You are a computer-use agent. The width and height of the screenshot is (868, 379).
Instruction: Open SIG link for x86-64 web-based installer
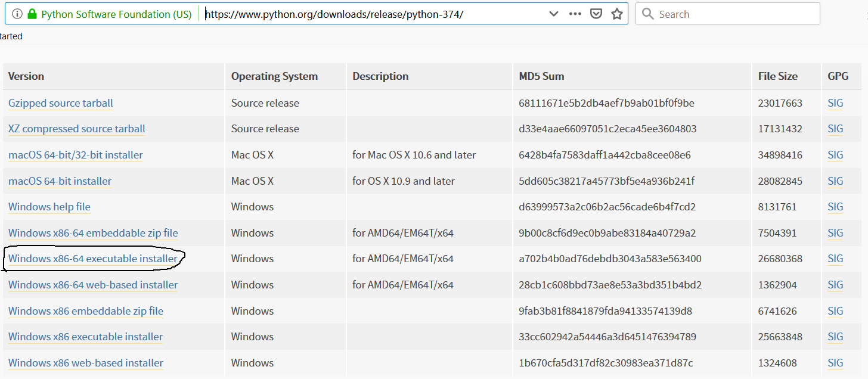(x=835, y=285)
